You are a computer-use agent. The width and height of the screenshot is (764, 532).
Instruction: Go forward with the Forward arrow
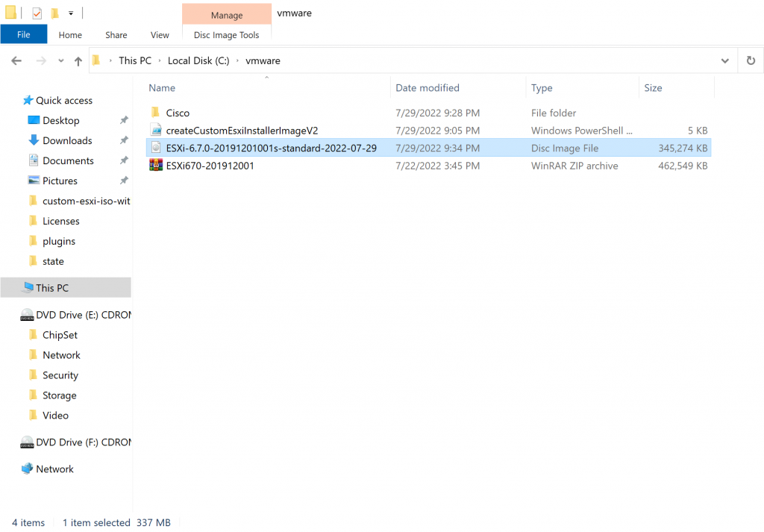tap(42, 61)
